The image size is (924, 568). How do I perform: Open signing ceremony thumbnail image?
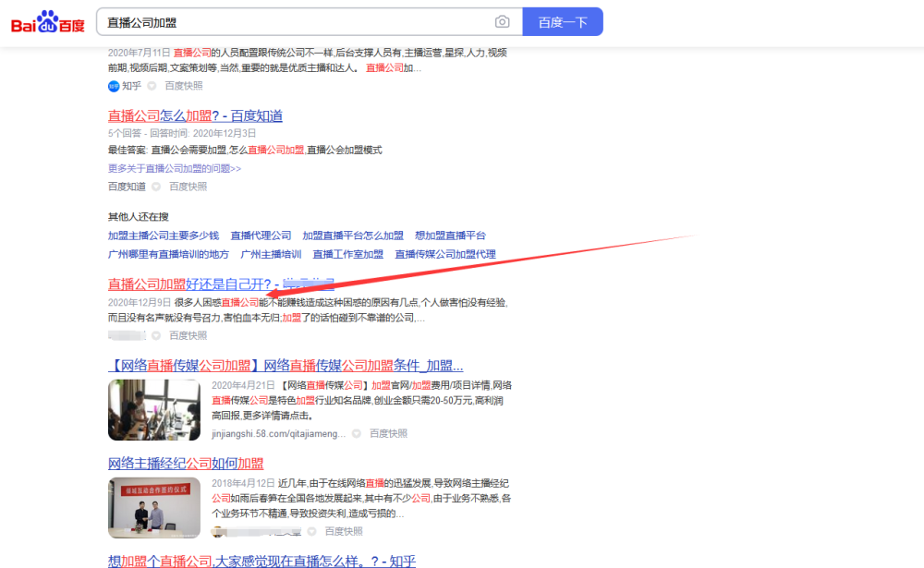(x=154, y=508)
